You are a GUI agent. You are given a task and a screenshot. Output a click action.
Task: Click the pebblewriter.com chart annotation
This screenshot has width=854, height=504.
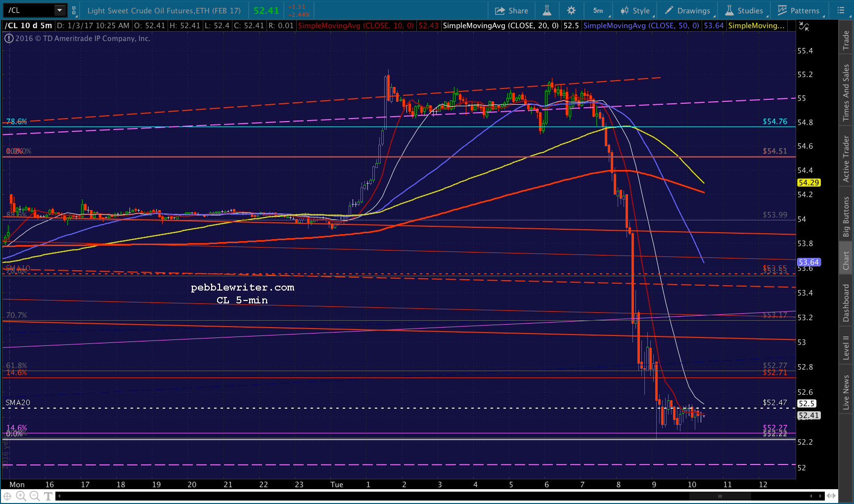(x=242, y=288)
